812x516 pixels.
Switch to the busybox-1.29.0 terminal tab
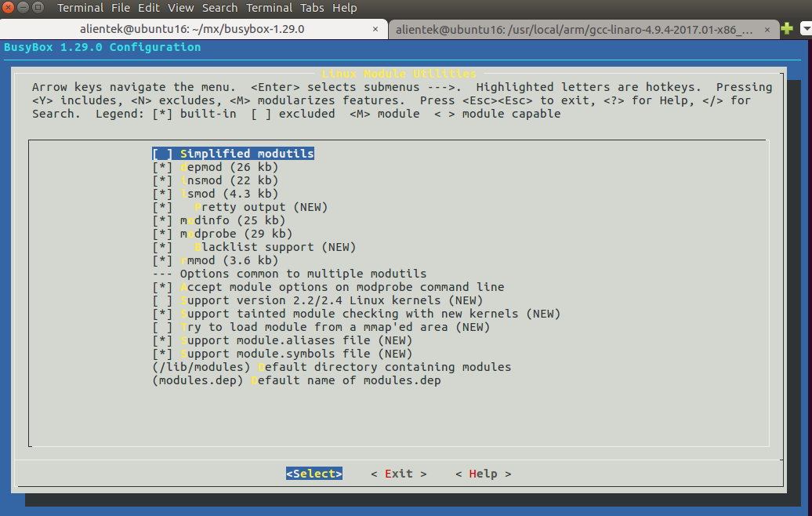[194, 29]
